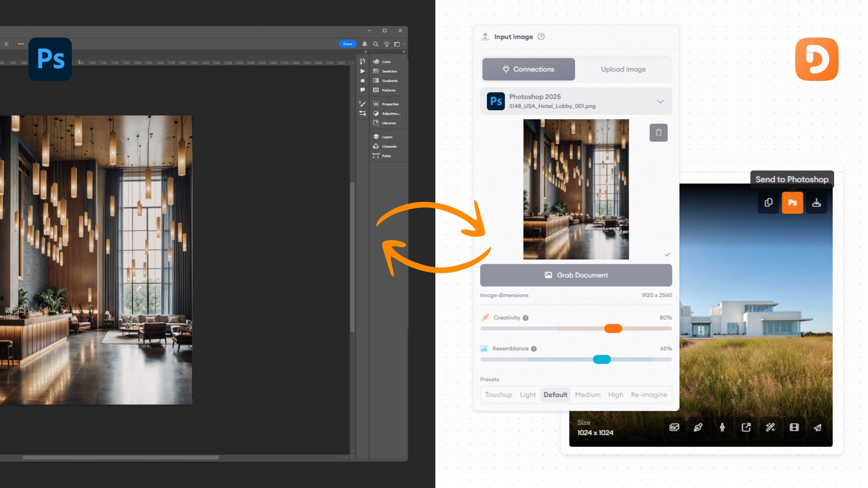Expand the Photoshop 2025 connection dropdown
The image size is (868, 488).
tap(660, 101)
